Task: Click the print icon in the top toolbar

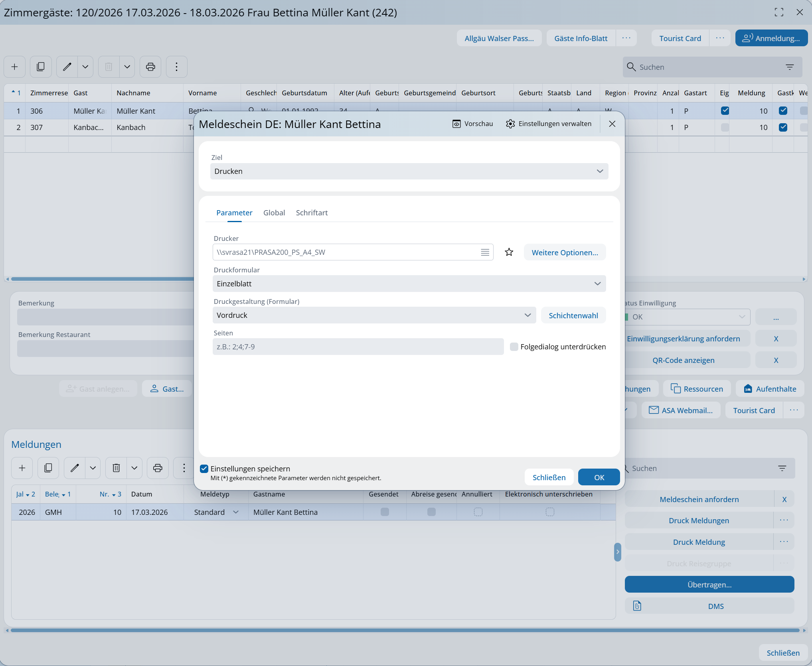Action: [150, 67]
